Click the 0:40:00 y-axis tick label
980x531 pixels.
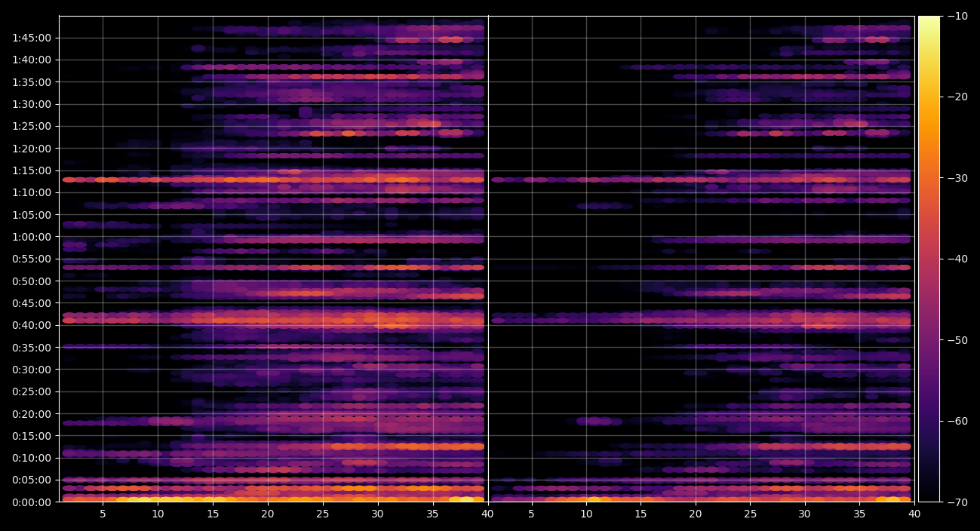tap(32, 325)
